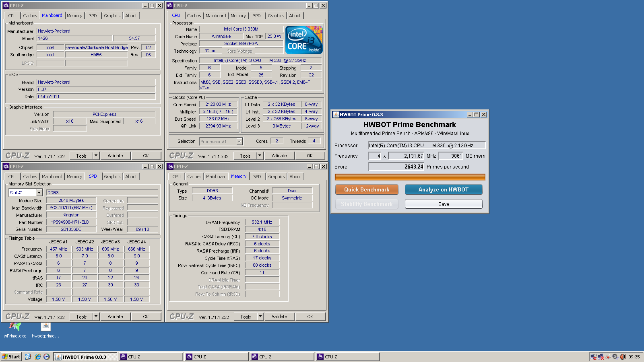
Task: Open Graphics tab in the CPU tab CPU-Z window
Action: pyautogui.click(x=276, y=16)
